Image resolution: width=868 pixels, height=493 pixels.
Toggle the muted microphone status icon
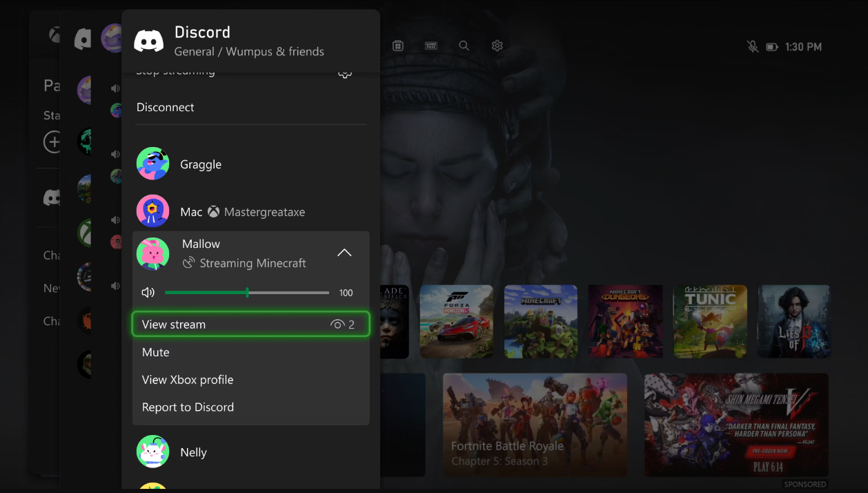(752, 46)
